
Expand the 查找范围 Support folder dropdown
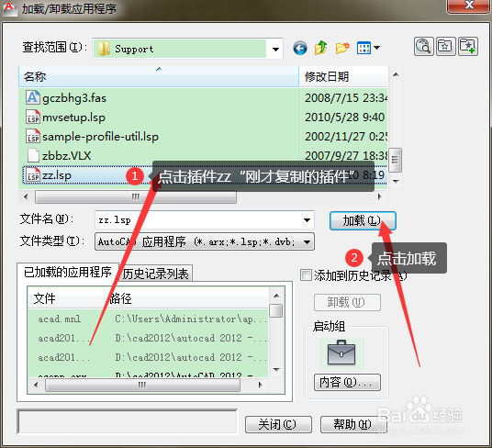click(275, 49)
